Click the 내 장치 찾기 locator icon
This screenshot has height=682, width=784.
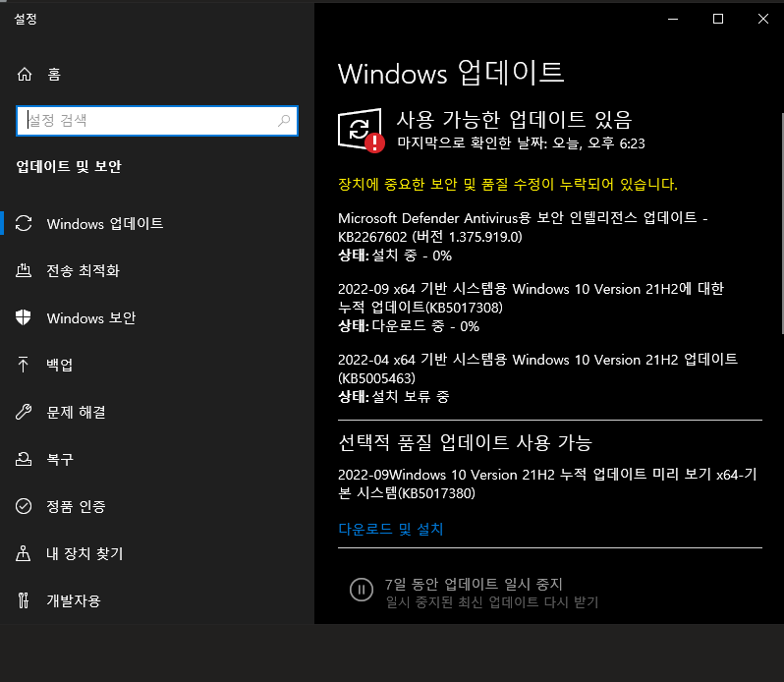coord(24,553)
